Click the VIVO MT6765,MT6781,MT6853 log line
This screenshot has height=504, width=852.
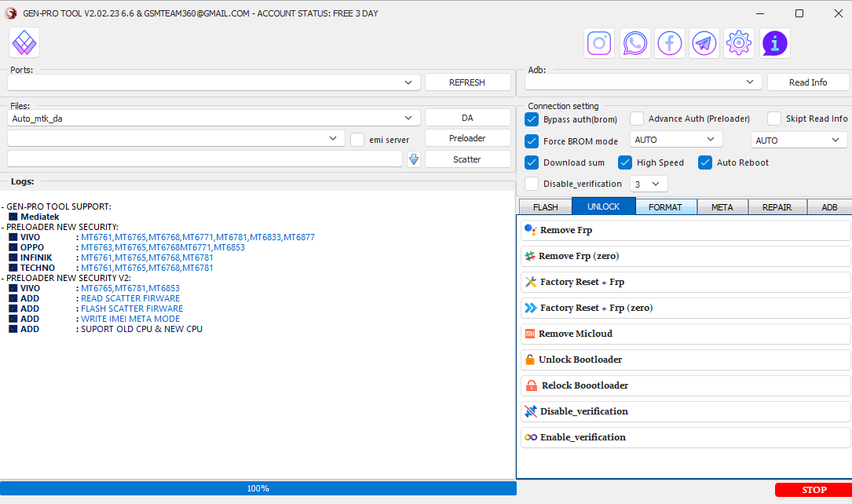coord(94,288)
